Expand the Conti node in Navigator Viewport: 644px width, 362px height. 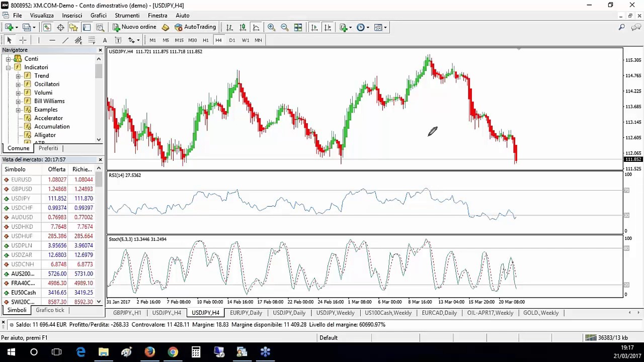8,59
